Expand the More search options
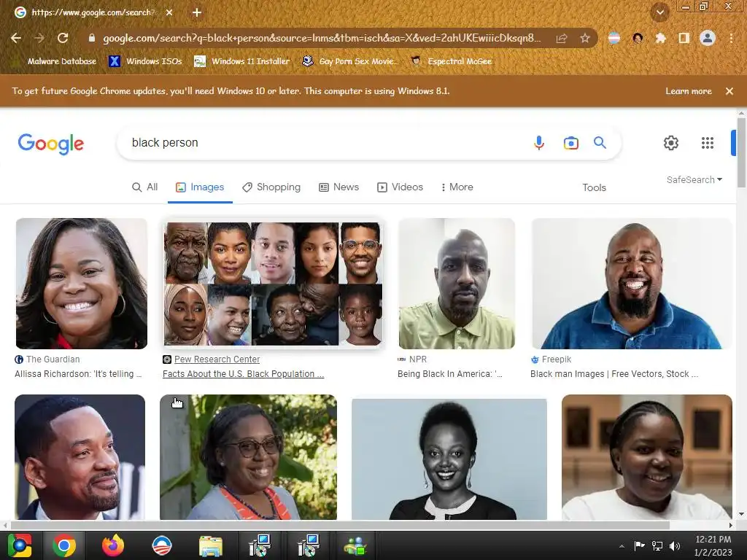This screenshot has width=747, height=560. pos(457,187)
